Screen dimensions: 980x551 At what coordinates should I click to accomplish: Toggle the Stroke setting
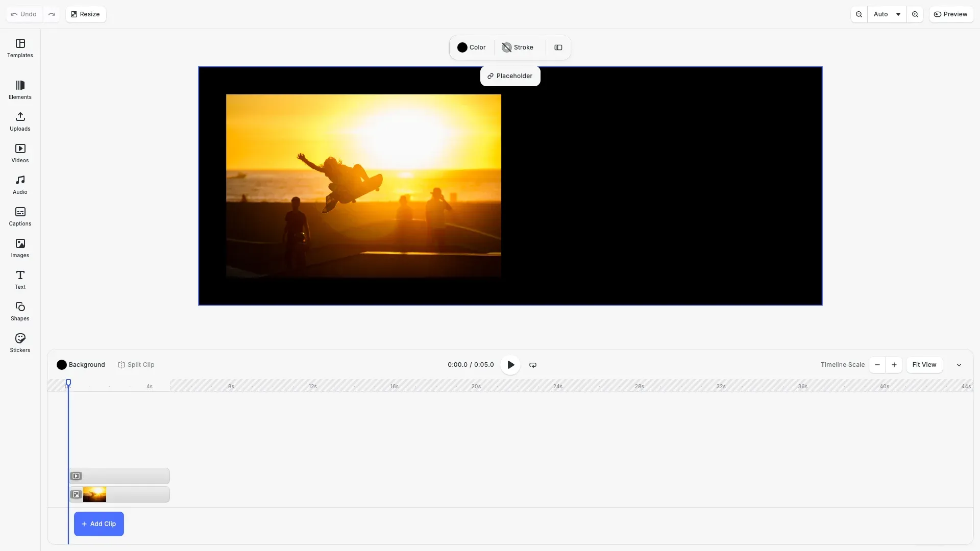[518, 47]
